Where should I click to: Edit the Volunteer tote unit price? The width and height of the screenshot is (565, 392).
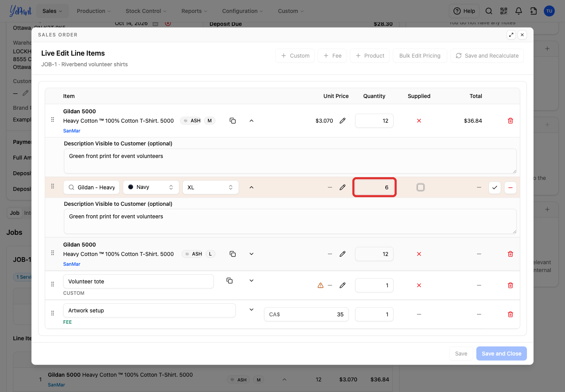[x=343, y=285]
